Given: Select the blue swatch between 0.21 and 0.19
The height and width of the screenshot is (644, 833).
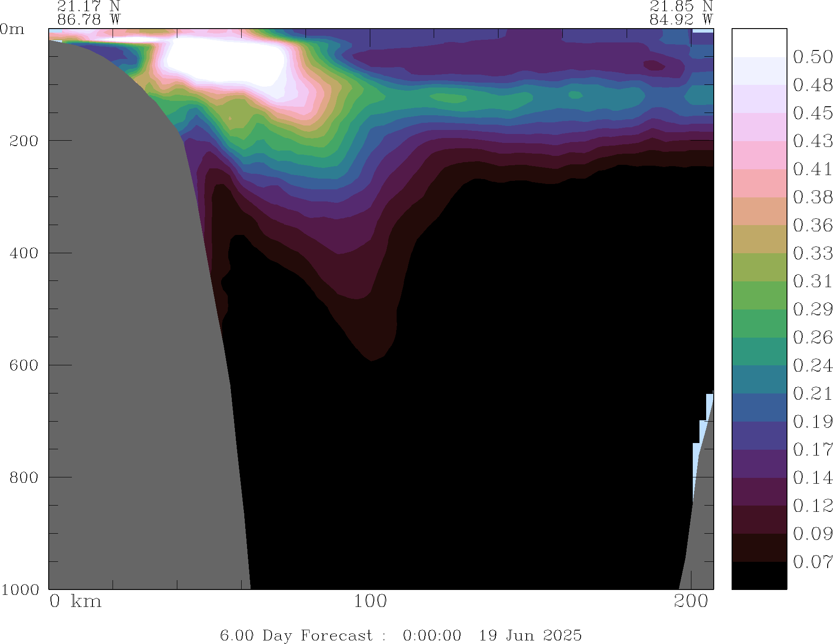Looking at the screenshot, I should click(759, 407).
